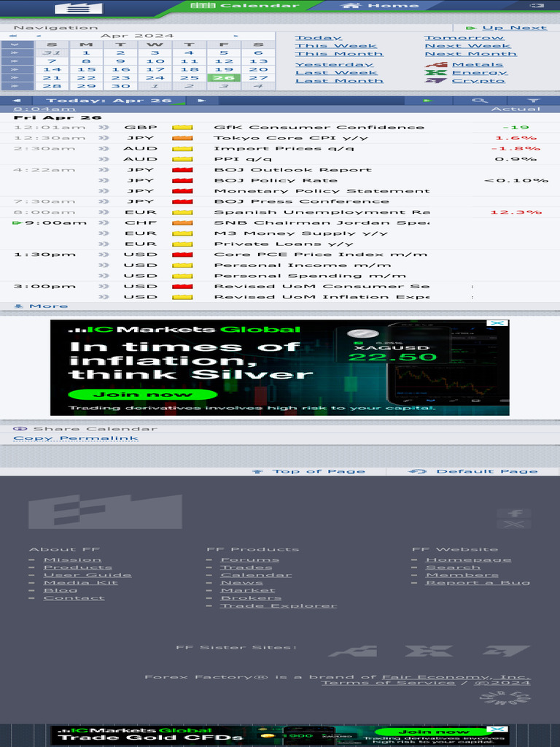
Task: Click impact icon for PPI q/q
Action: [182, 159]
